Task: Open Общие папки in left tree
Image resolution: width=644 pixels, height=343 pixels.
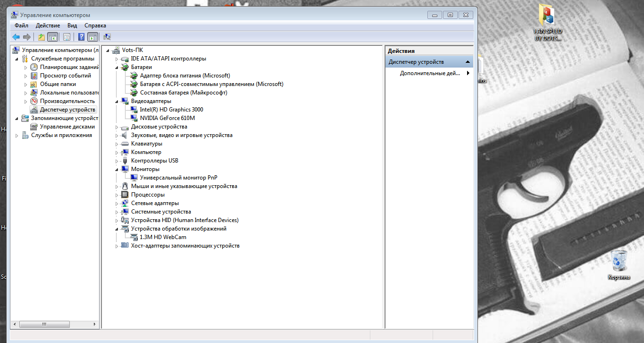Action: click(x=58, y=84)
